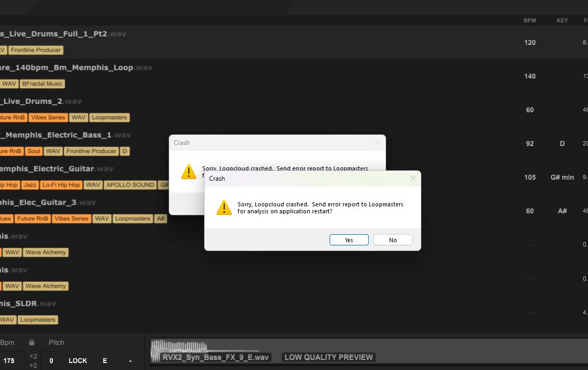This screenshot has width=588, height=370.
Task: Click the Bpm value field showing 175
Action: pos(9,360)
